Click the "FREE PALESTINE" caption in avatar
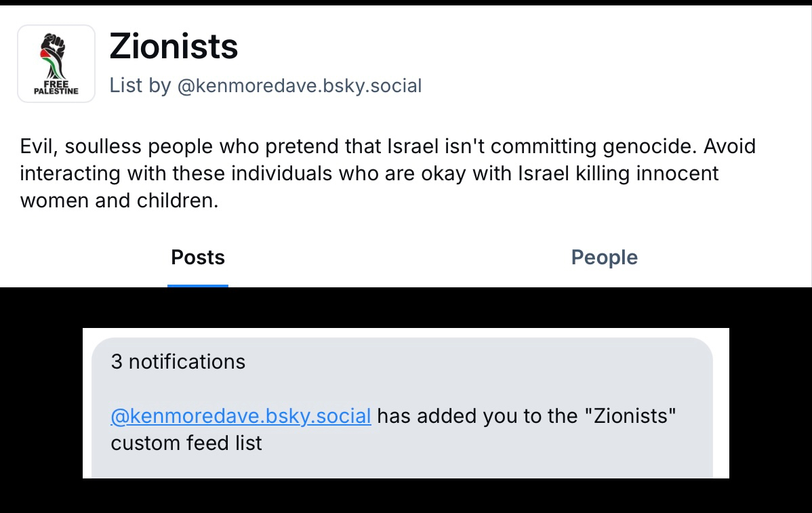 click(56, 87)
